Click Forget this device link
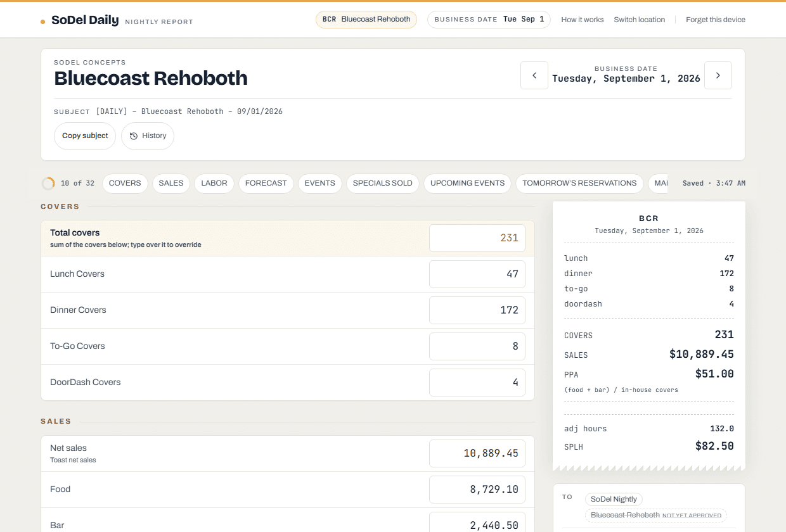Image resolution: width=786 pixels, height=532 pixels. 716,20
